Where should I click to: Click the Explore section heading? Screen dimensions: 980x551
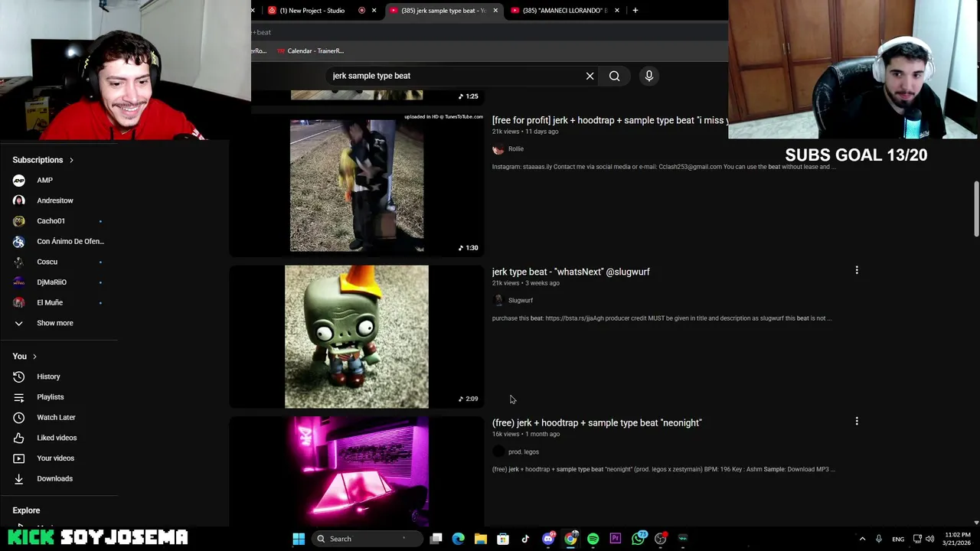26,510
